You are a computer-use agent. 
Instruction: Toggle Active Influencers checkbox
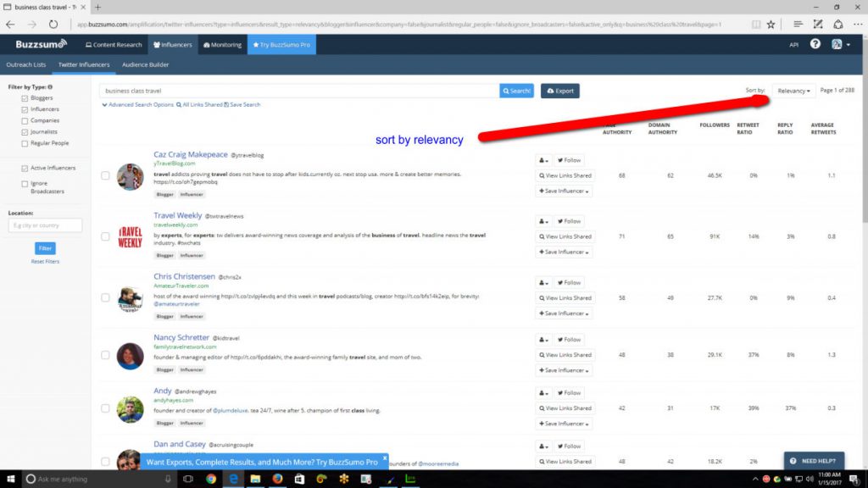pyautogui.click(x=25, y=169)
